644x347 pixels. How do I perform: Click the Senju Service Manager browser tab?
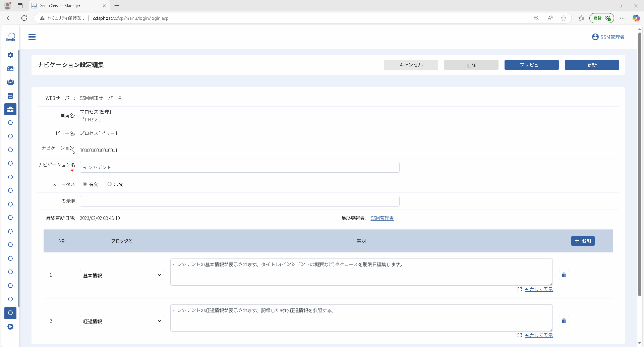pos(69,6)
